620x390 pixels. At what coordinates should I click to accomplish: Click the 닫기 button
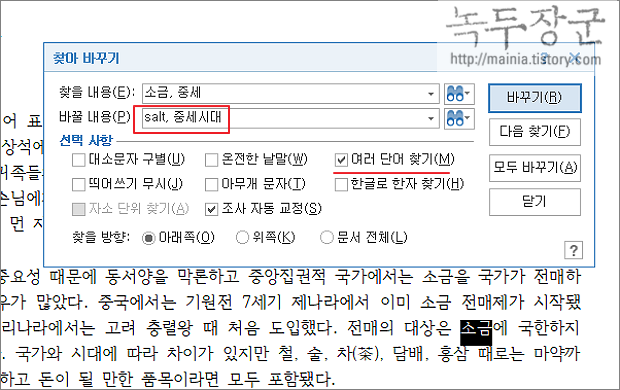click(x=535, y=202)
